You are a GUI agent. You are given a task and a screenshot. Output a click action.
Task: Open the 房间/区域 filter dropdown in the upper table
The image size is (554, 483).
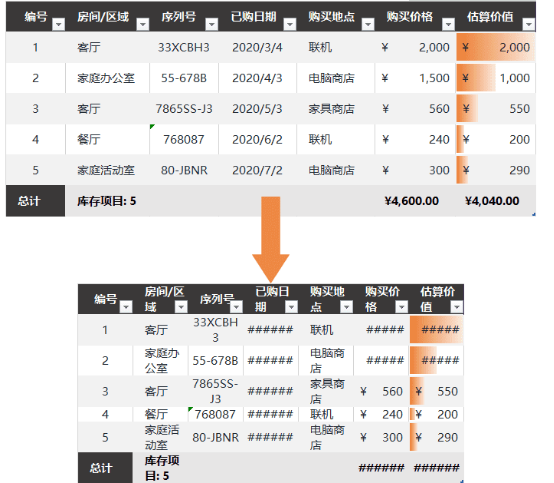(x=143, y=24)
